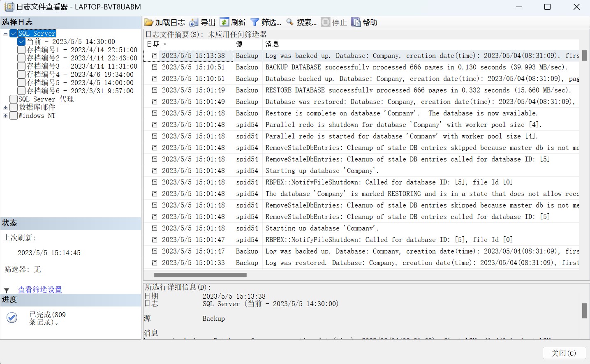Expand the Windows NT tree node
The height and width of the screenshot is (364, 590).
(5, 115)
